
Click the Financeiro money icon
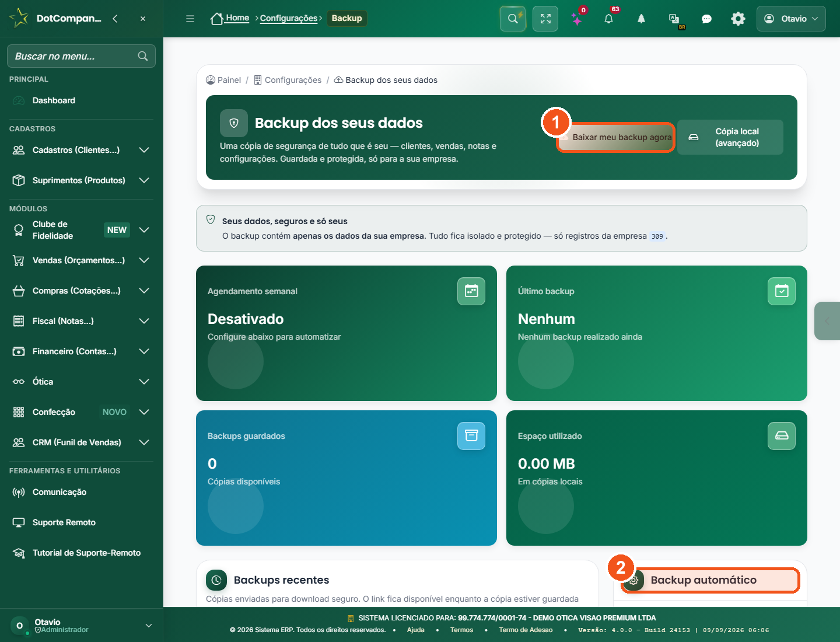(x=19, y=351)
